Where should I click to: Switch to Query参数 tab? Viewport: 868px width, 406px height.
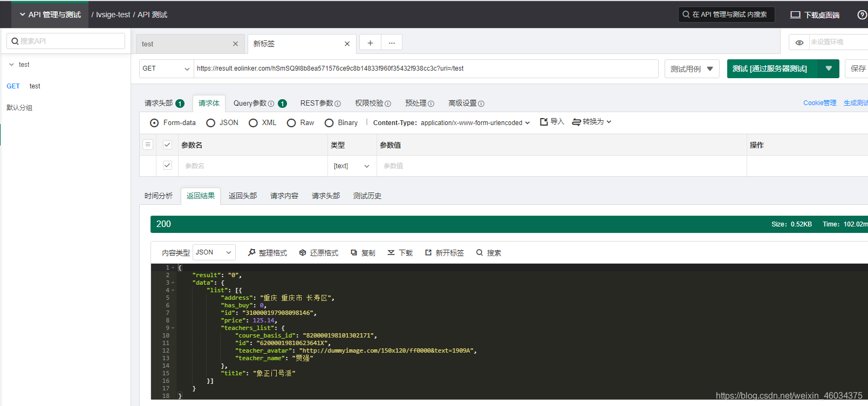pos(259,103)
